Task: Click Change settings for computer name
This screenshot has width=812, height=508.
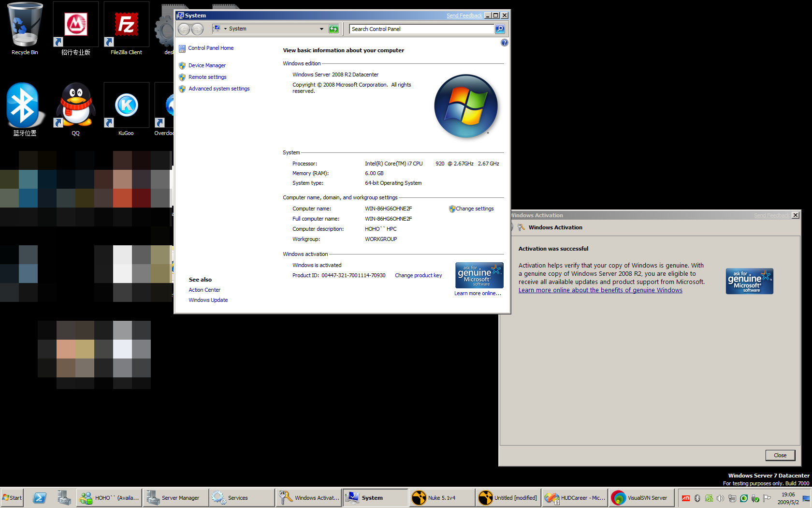Action: click(x=475, y=209)
